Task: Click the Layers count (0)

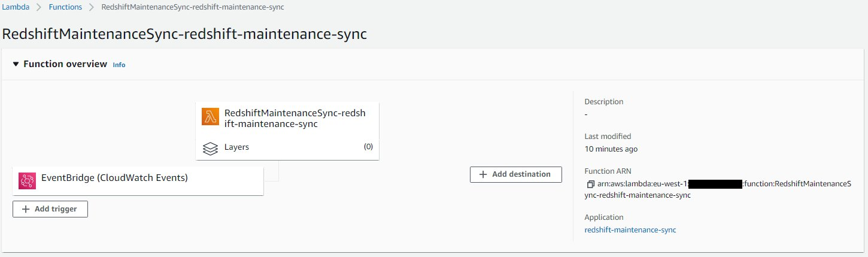Action: [x=368, y=147]
